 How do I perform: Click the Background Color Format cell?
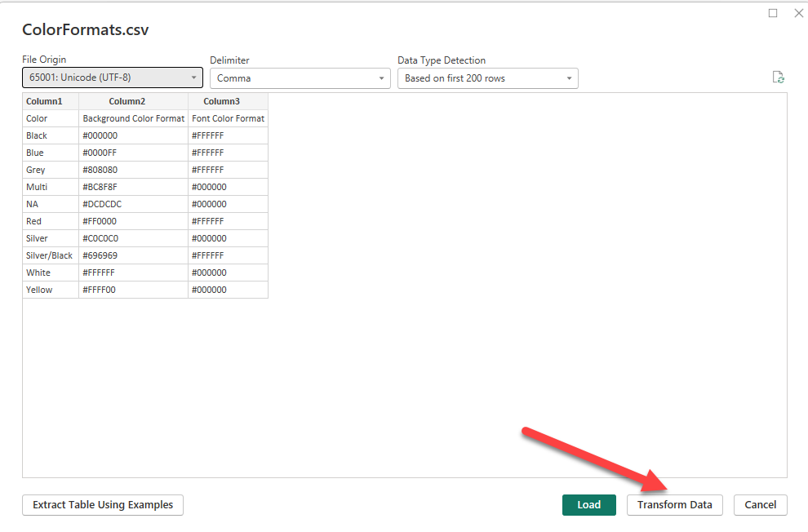[x=133, y=118]
